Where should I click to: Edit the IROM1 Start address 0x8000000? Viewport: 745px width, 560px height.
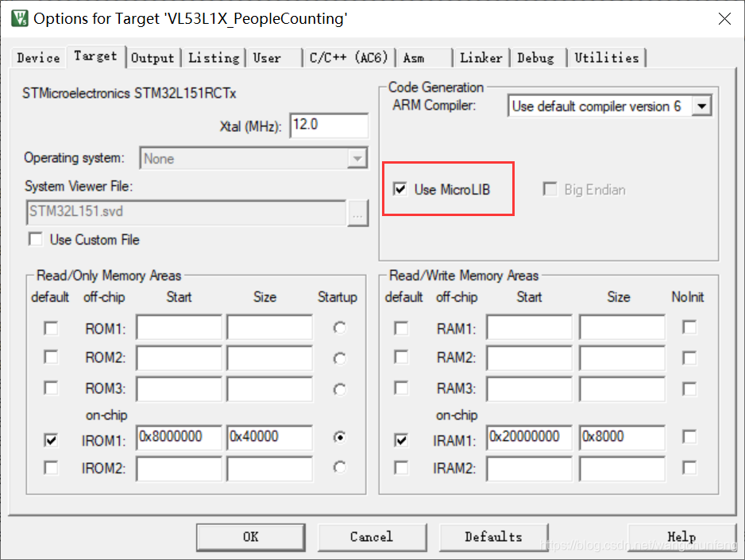click(x=179, y=438)
